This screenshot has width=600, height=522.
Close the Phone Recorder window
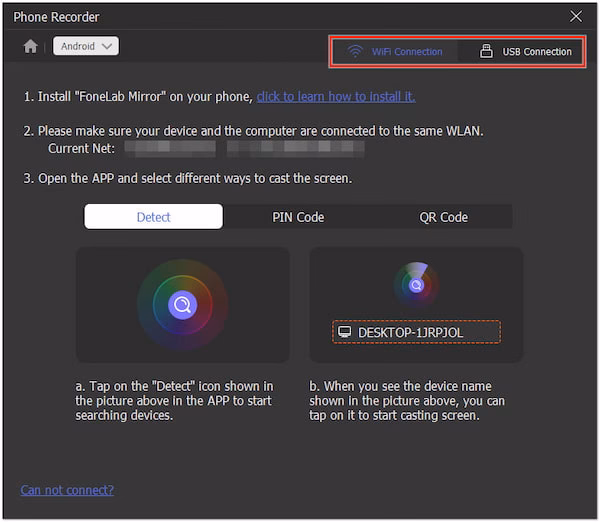pyautogui.click(x=575, y=17)
